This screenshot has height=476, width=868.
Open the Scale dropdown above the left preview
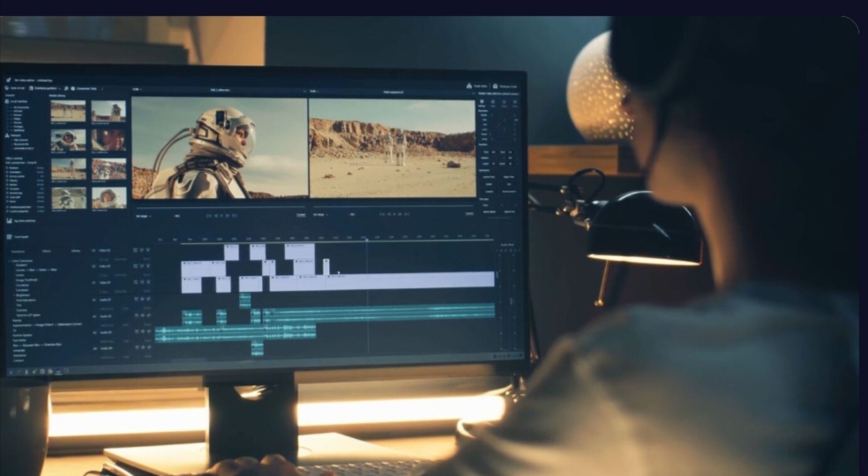[136, 89]
